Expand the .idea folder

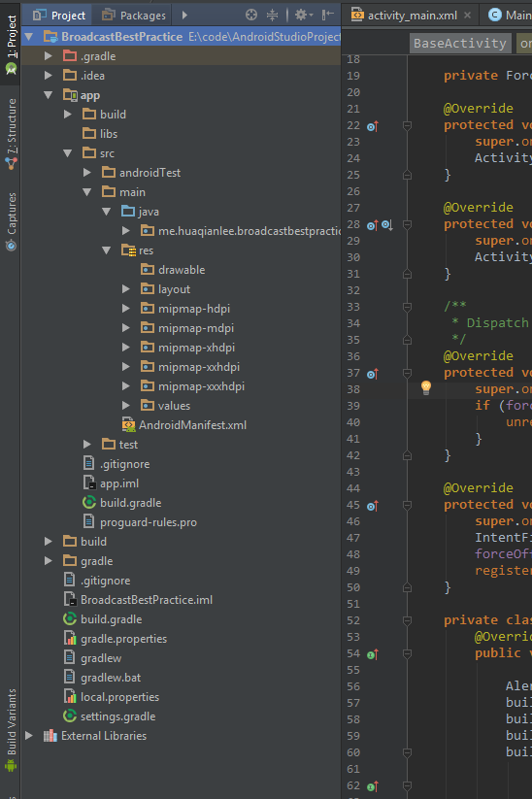click(x=49, y=76)
